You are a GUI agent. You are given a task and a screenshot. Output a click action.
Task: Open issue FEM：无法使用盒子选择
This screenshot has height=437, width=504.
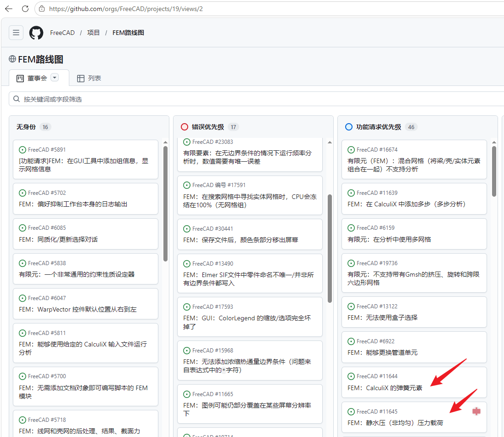(382, 318)
